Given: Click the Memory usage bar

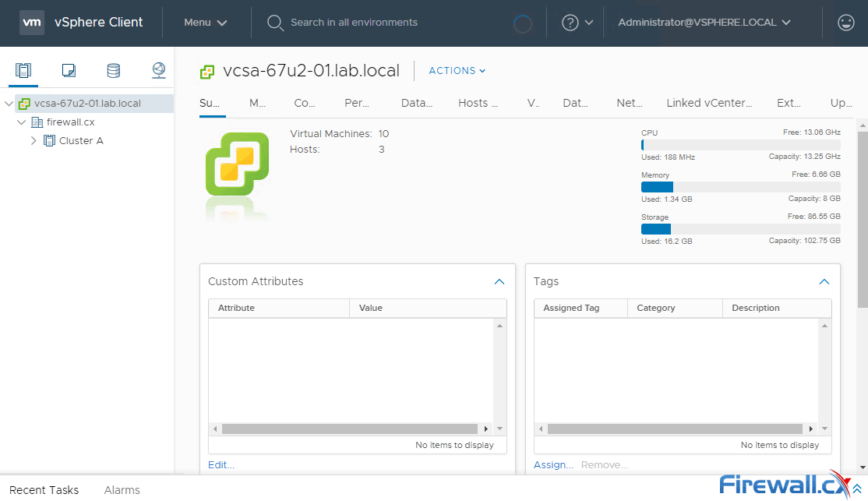Looking at the screenshot, I should point(741,187).
